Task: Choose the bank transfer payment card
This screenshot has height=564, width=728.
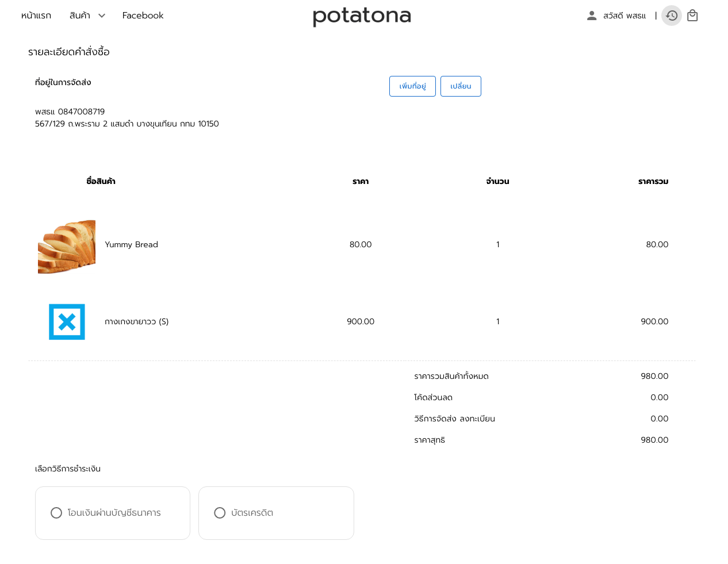Action: (x=113, y=513)
